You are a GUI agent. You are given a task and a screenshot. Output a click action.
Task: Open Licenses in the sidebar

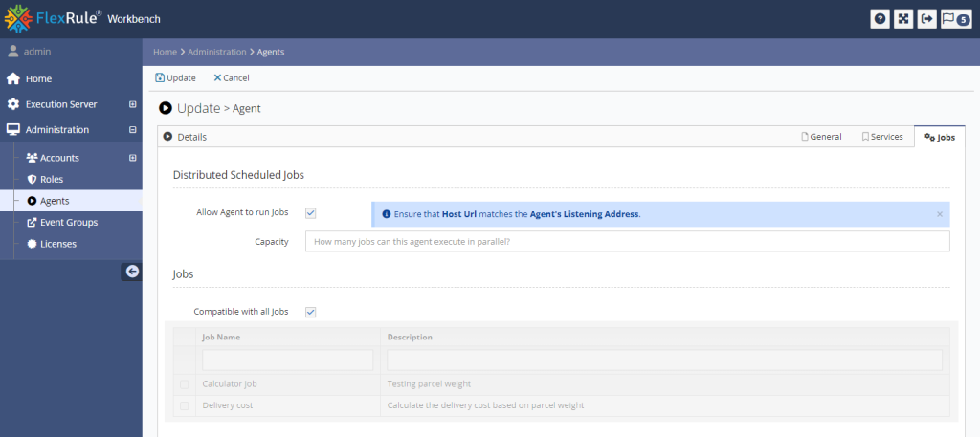coord(58,244)
